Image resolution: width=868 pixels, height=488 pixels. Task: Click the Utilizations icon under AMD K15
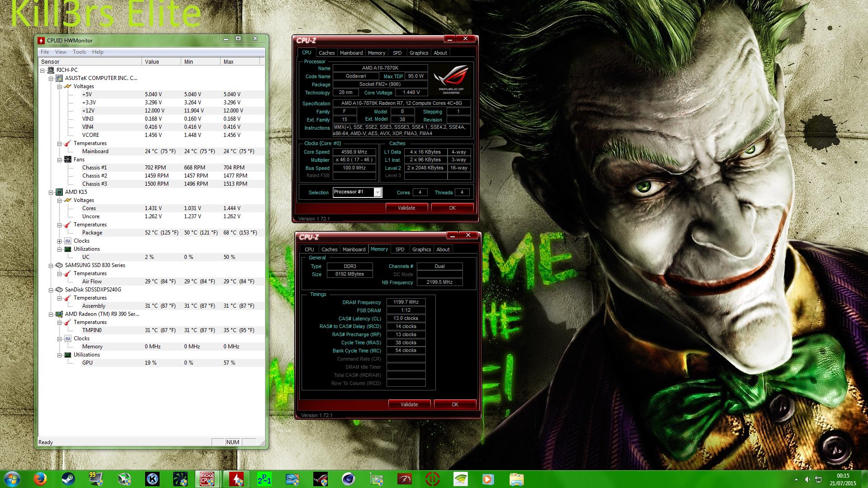coord(68,249)
